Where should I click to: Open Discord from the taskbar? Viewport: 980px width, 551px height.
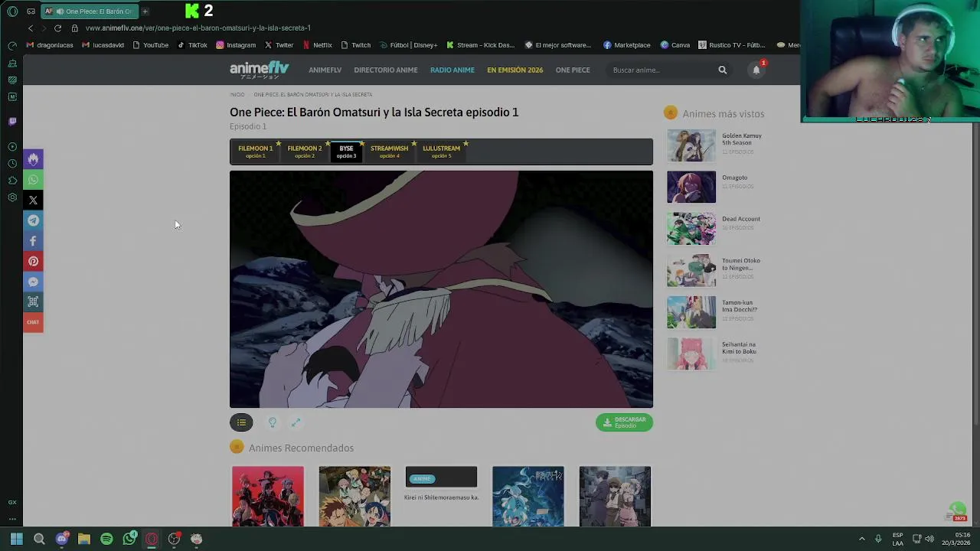[62, 539]
